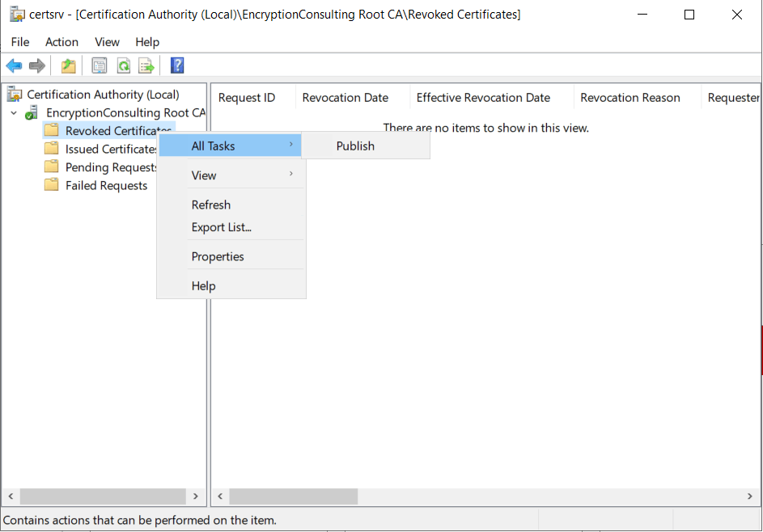Click the Issued Certificates folder icon

[51, 148]
